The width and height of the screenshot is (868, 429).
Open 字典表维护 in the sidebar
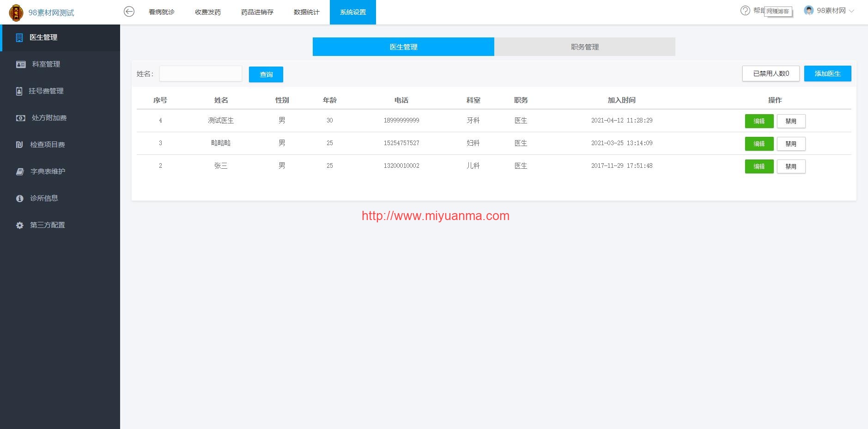point(60,172)
